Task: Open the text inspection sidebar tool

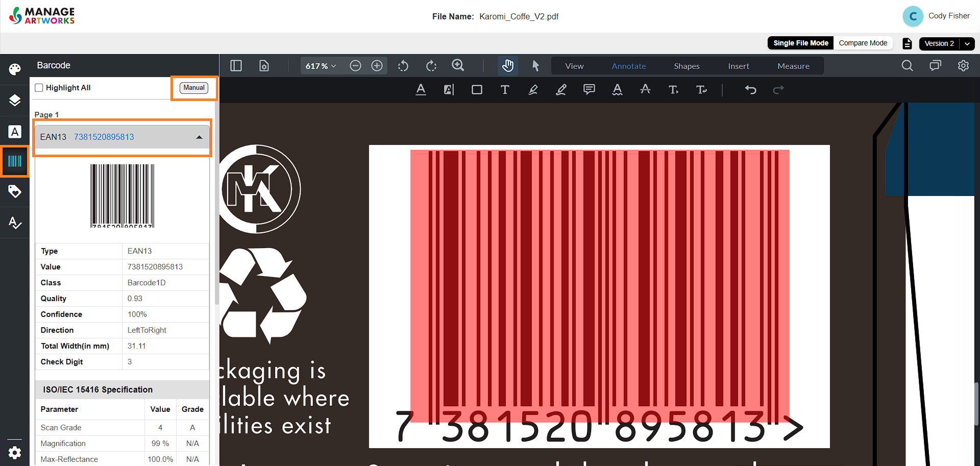Action: coord(15,132)
